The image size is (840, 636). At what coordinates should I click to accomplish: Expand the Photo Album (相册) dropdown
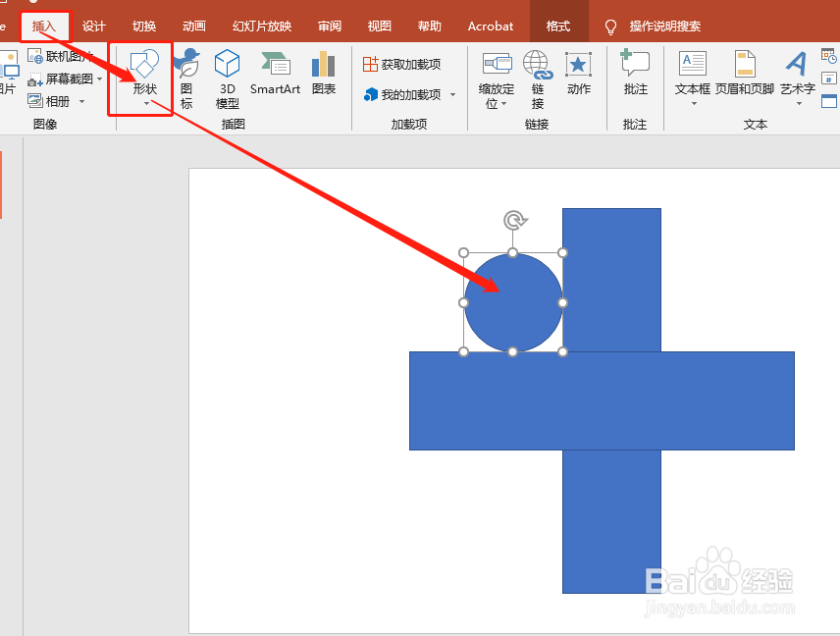82,100
